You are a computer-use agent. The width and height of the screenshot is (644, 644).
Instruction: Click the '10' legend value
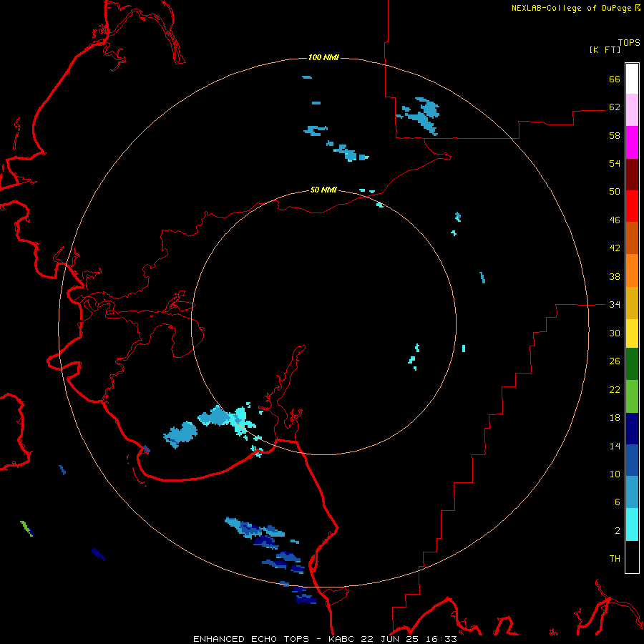615,474
